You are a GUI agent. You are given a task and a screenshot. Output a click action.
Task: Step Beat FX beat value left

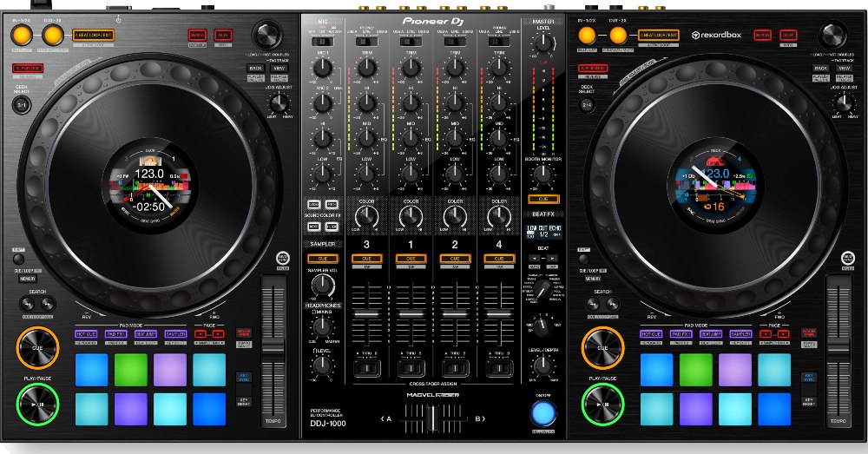pos(534,258)
